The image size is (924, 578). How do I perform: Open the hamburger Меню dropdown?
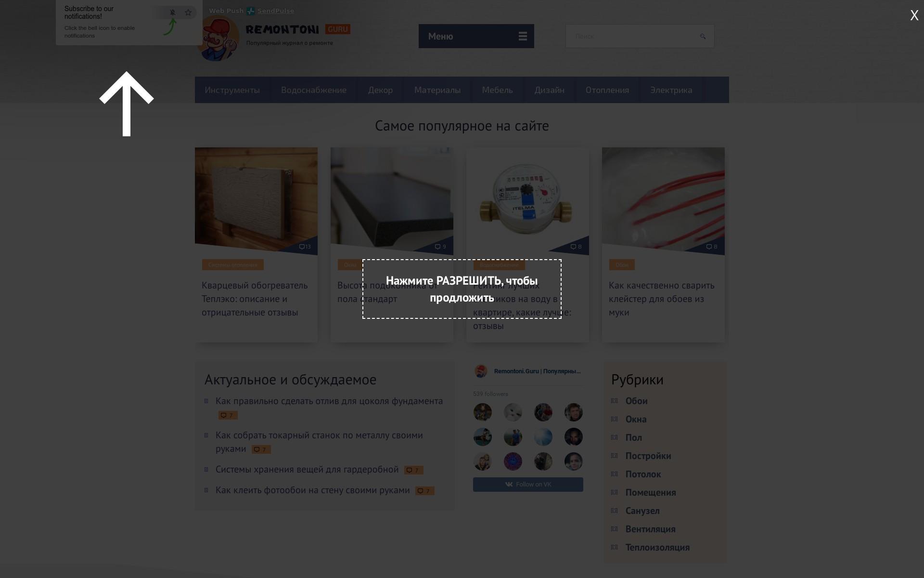[x=476, y=36]
